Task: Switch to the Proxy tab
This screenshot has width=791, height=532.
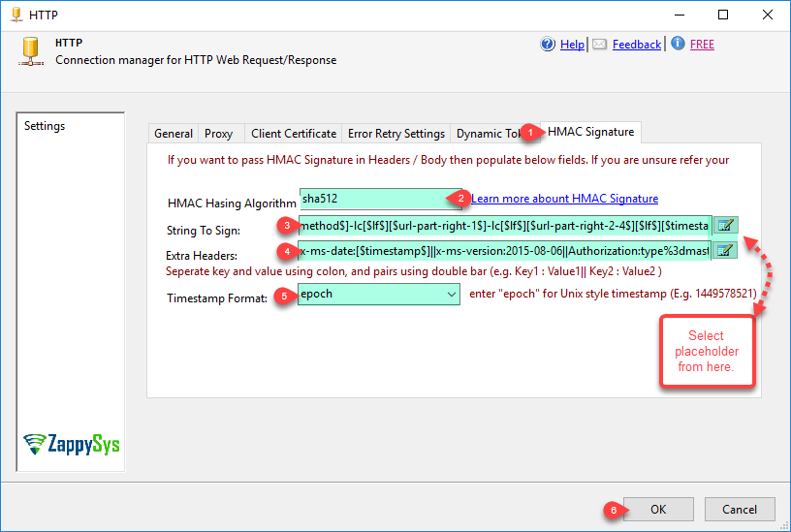Action: 218,134
